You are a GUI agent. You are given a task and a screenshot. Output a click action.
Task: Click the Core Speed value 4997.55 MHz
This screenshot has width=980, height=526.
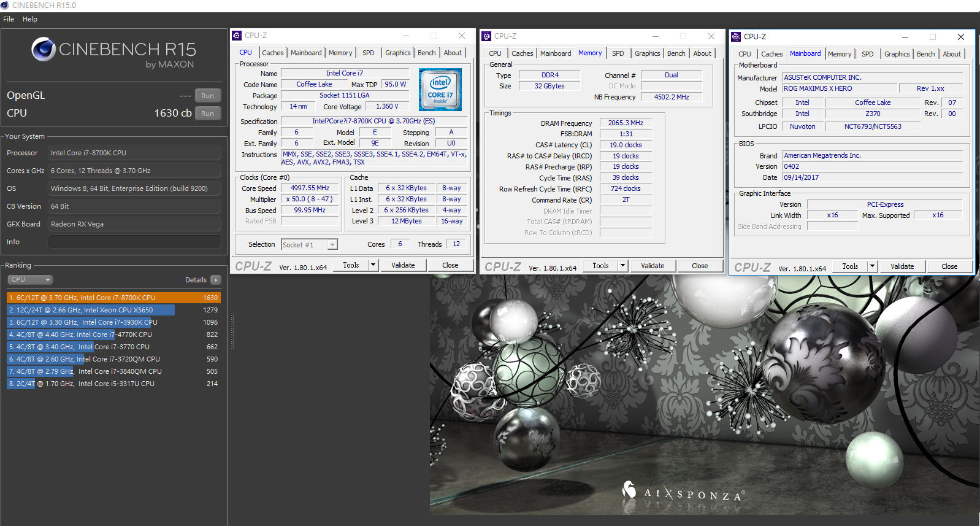(x=310, y=188)
